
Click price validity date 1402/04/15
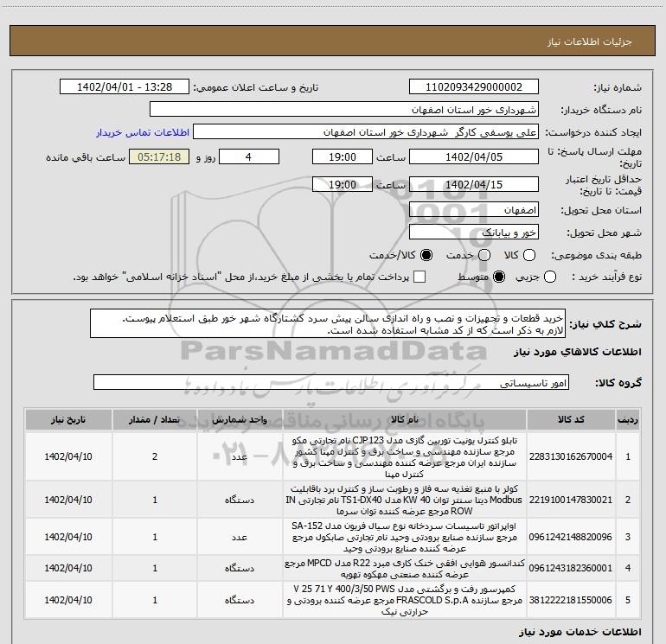click(474, 184)
